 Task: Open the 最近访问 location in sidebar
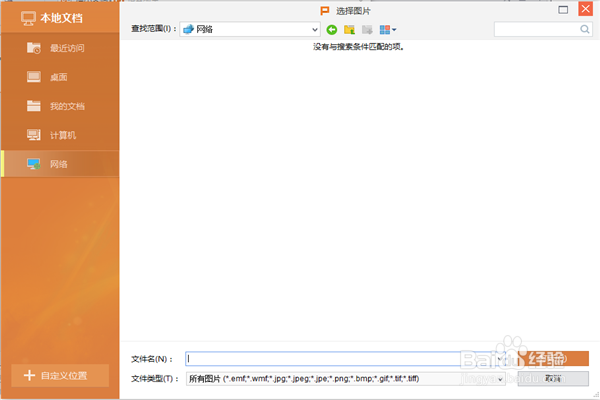pyautogui.click(x=60, y=48)
